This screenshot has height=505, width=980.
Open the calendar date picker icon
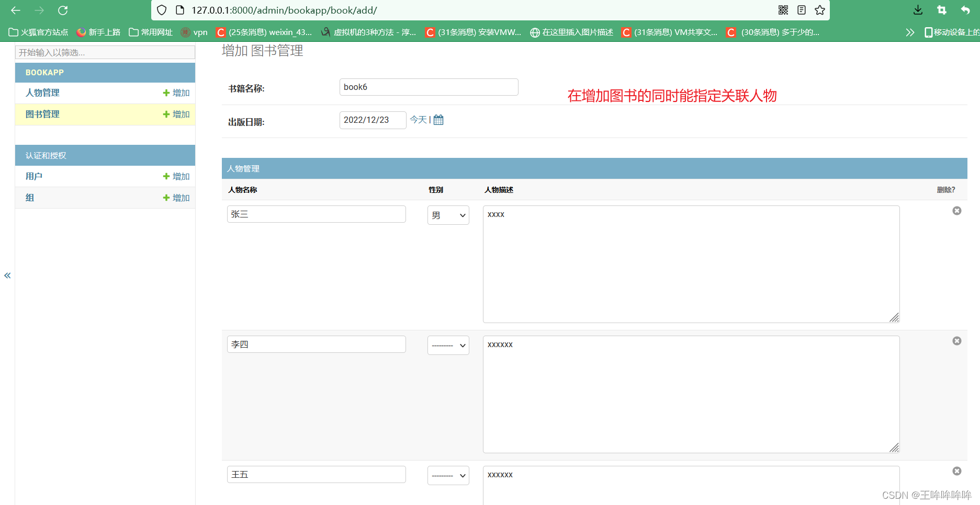[438, 120]
